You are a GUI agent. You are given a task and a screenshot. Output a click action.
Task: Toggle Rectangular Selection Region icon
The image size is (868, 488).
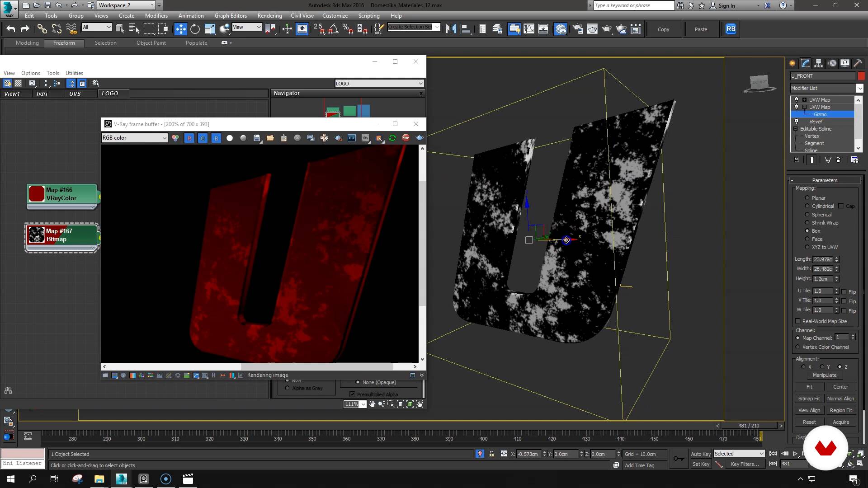click(149, 29)
